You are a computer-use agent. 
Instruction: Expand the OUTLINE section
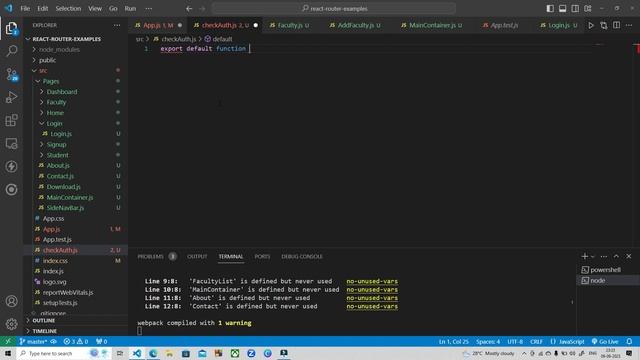(44, 320)
